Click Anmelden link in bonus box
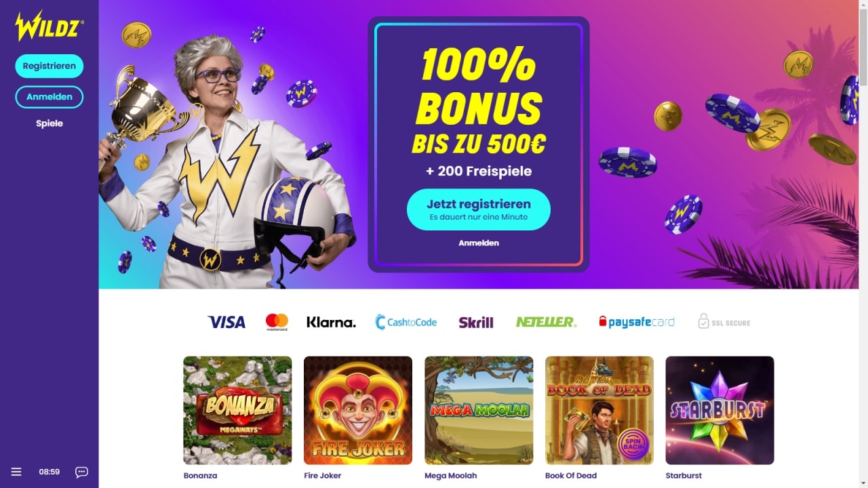 (479, 243)
